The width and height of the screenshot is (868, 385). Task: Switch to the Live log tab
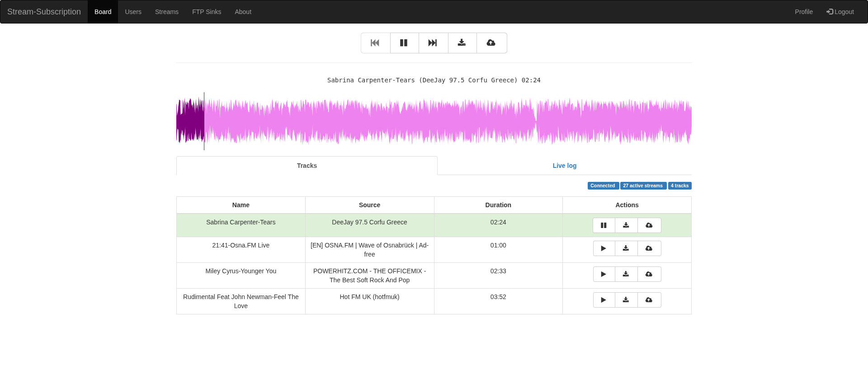[x=565, y=166]
